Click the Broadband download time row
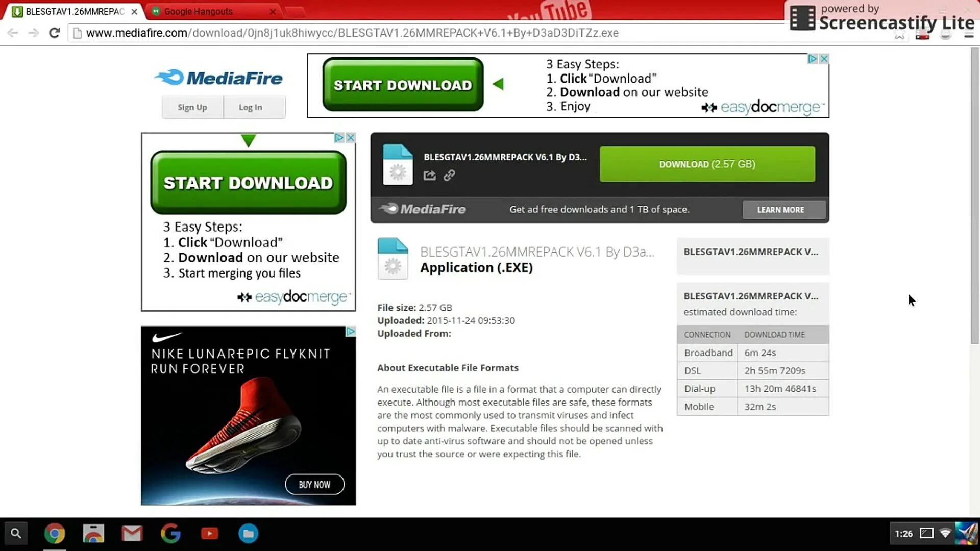Viewport: 980px width, 551px height. [x=753, y=353]
